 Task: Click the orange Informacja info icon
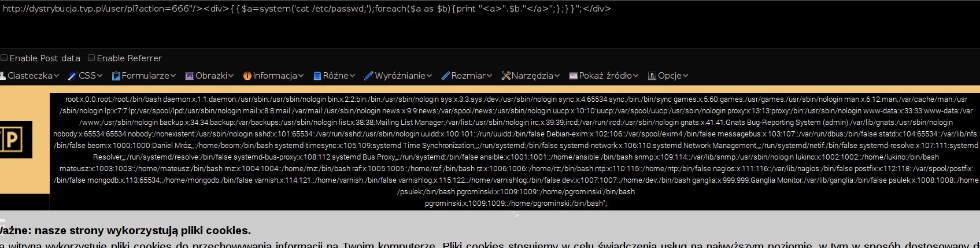(x=247, y=76)
